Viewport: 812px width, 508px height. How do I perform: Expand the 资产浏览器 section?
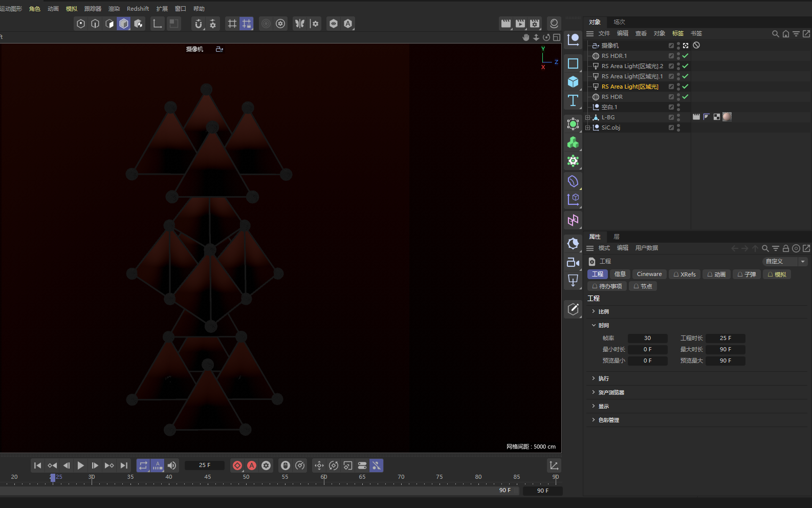pos(594,392)
